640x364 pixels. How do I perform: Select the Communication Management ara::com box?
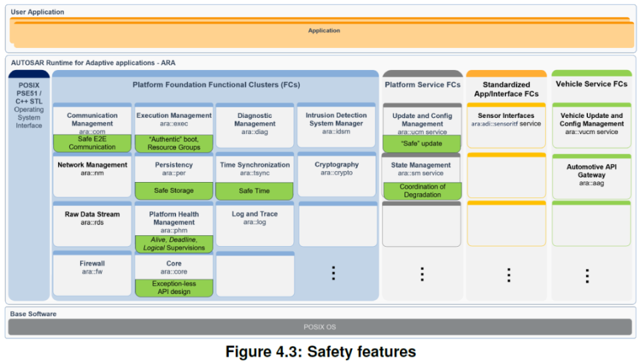(92, 128)
